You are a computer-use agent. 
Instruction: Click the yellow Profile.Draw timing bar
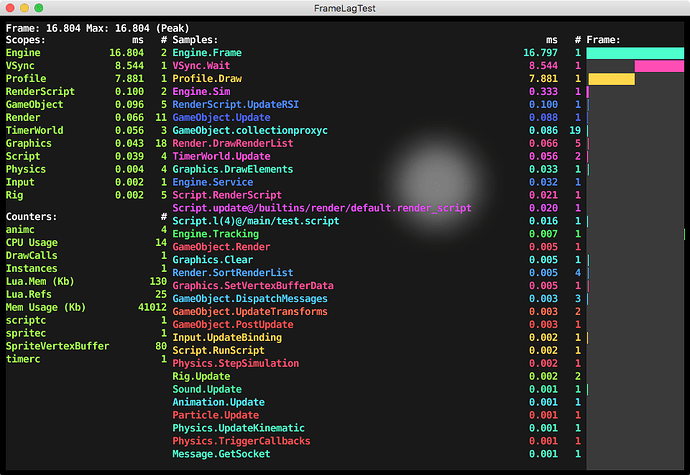[611, 78]
